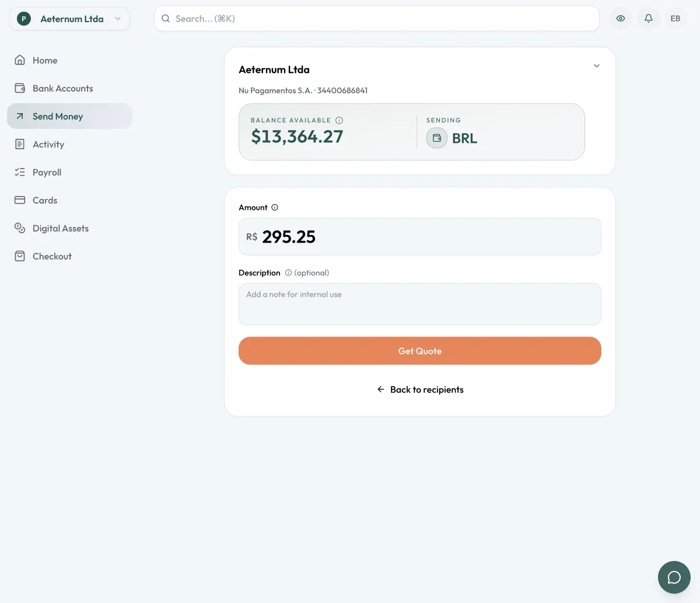Open the Cards page
700x603 pixels.
[70, 200]
